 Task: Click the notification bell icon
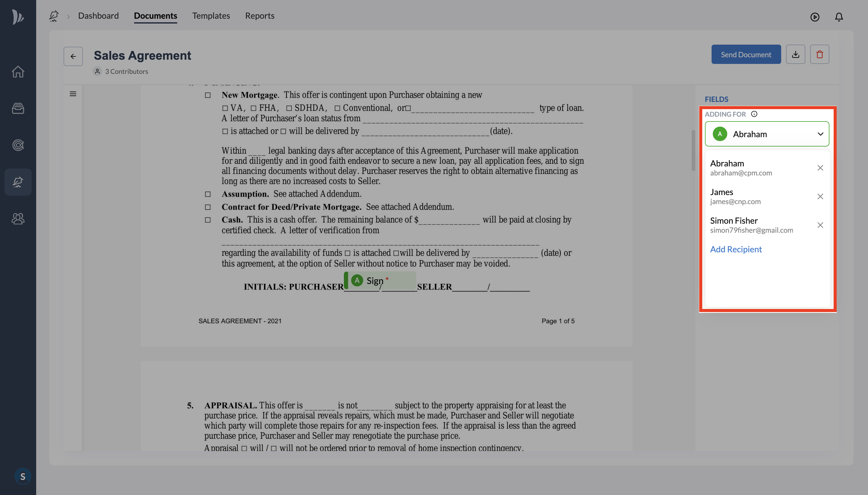839,17
